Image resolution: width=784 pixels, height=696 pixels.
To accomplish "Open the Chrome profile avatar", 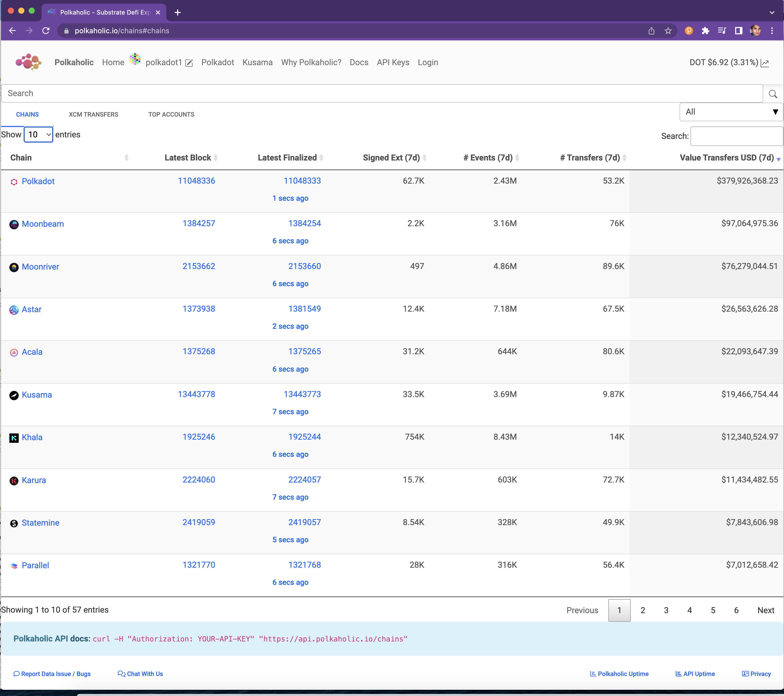I will tap(756, 31).
